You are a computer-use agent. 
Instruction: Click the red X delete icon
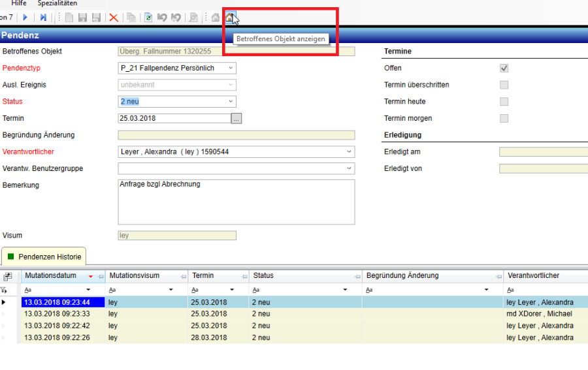114,18
